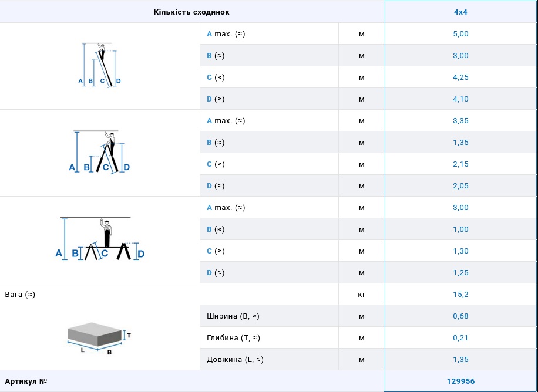Click the 4,25 value cell

pyautogui.click(x=460, y=77)
